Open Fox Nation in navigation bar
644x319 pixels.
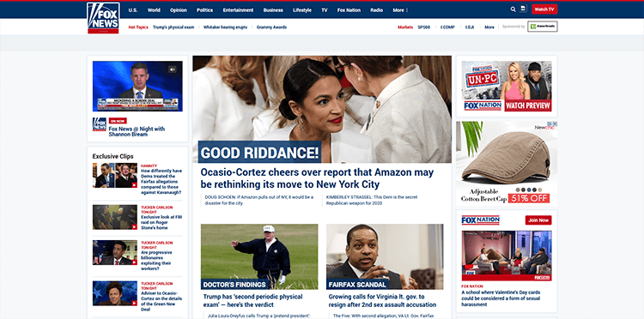349,10
